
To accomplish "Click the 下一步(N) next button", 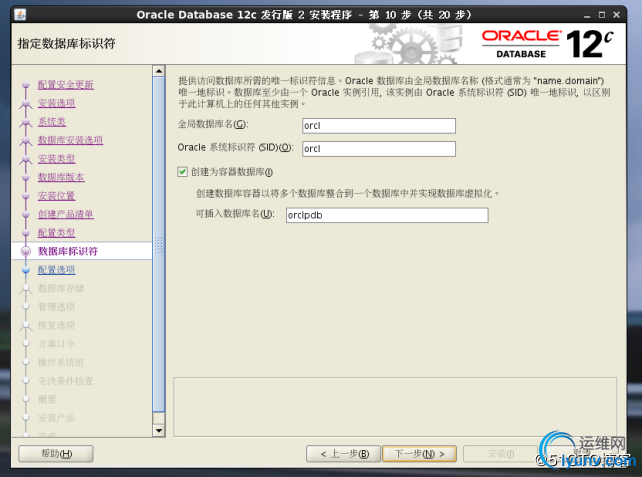I will coord(419,454).
